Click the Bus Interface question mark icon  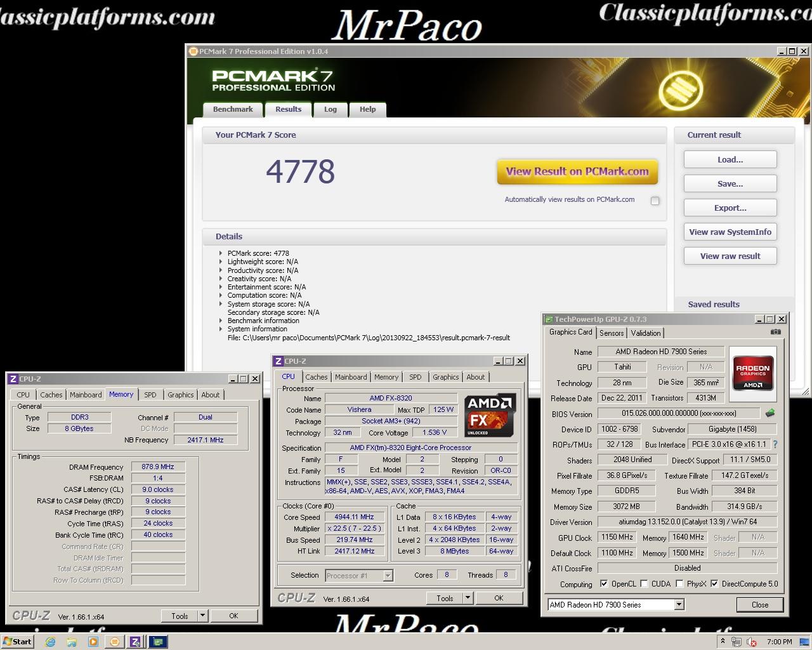tap(775, 444)
